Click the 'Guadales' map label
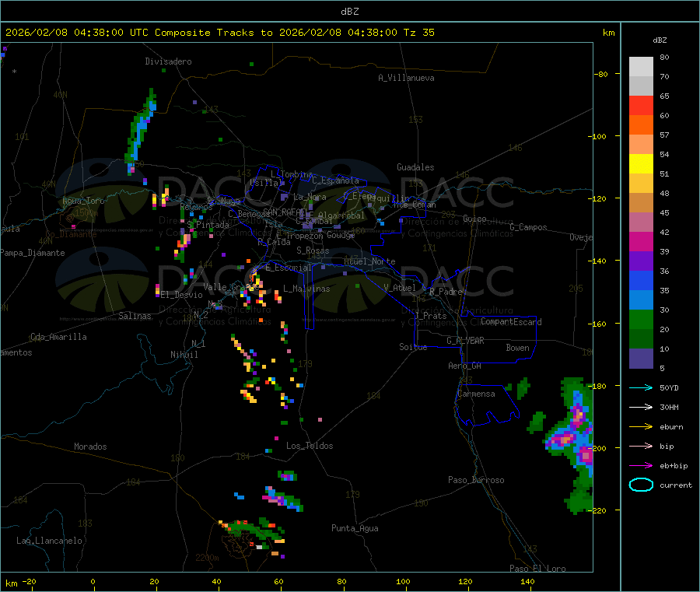 415,167
